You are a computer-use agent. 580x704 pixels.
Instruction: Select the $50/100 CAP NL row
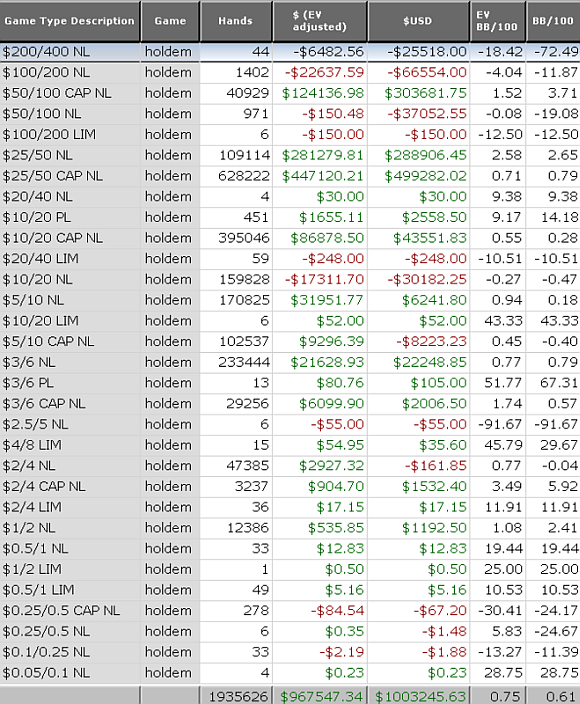[290, 93]
